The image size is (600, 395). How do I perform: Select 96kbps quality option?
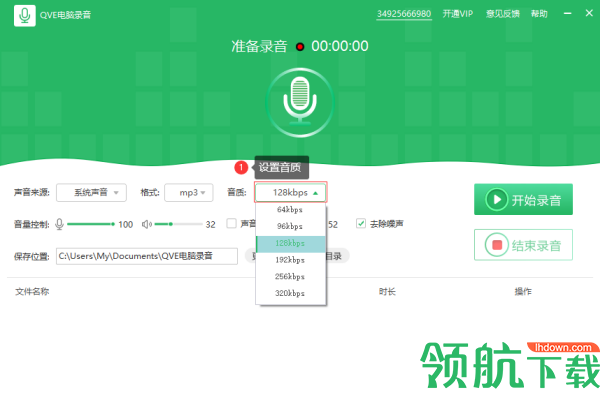tap(290, 226)
